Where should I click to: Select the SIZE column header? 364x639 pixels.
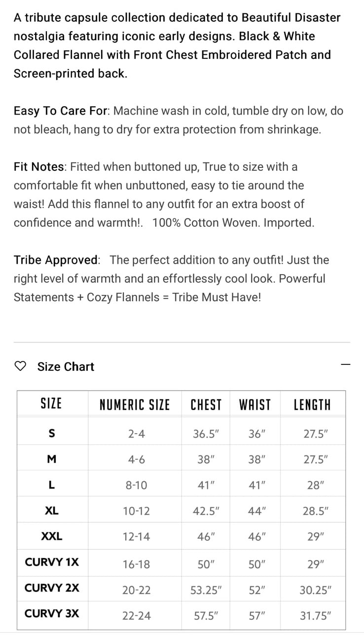point(51,404)
